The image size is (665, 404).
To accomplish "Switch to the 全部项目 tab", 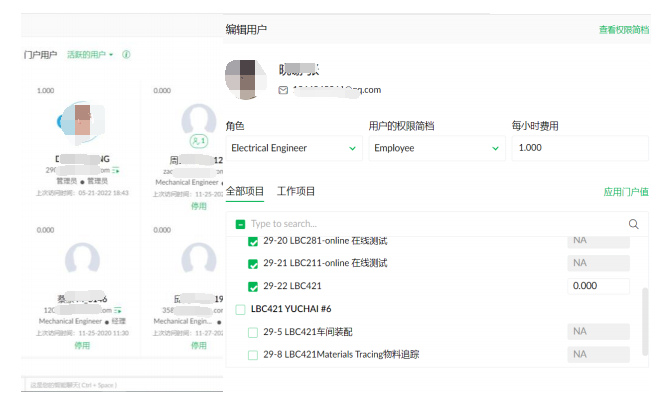I will click(245, 191).
